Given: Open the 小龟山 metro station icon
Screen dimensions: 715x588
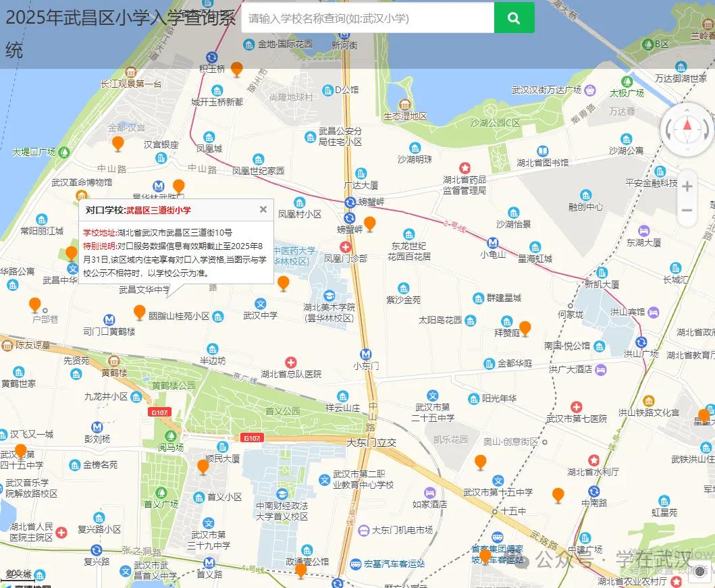Looking at the screenshot, I should tap(492, 242).
